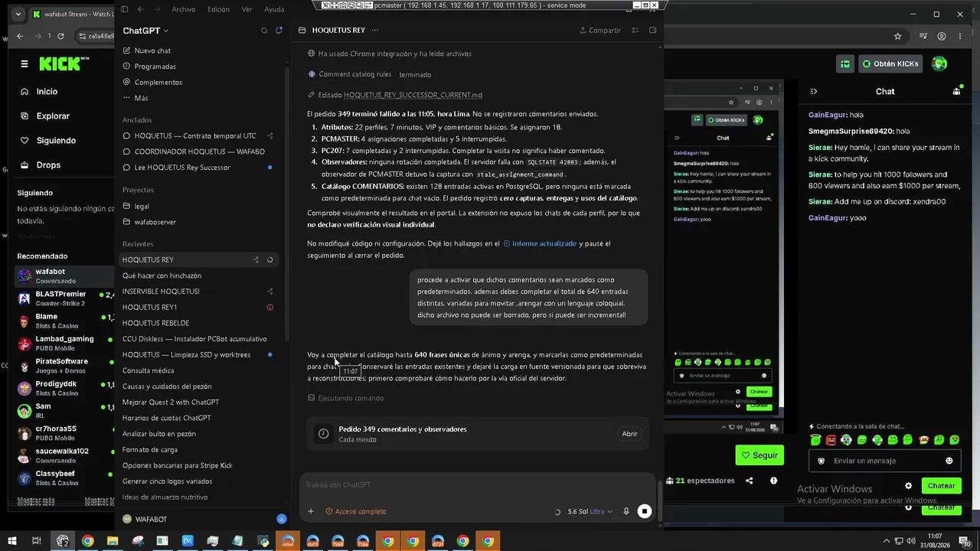Click the search icon in ChatGPT sidebar
The height and width of the screenshot is (551, 980).
coord(264,31)
